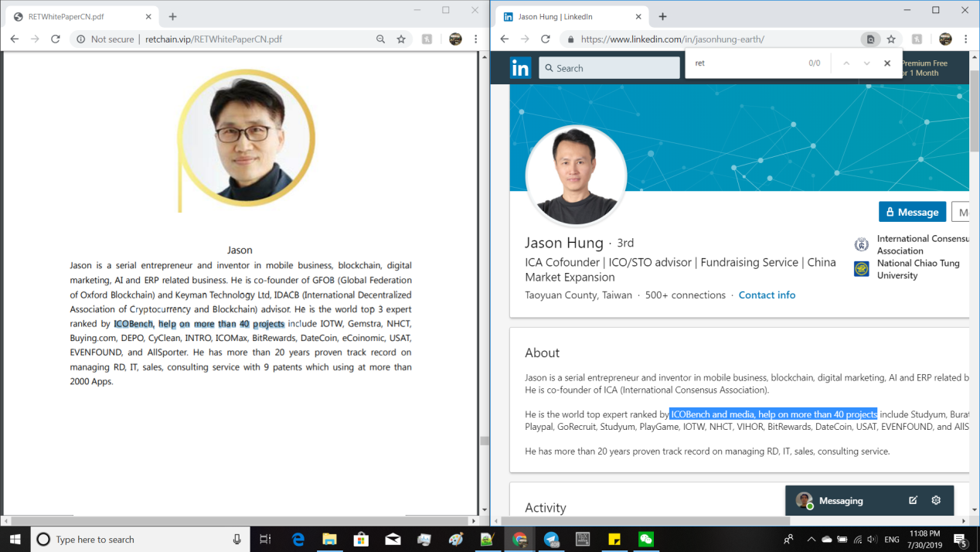The image size is (980, 552).
Task: Open profile avatar in the PDF window
Action: [455, 39]
